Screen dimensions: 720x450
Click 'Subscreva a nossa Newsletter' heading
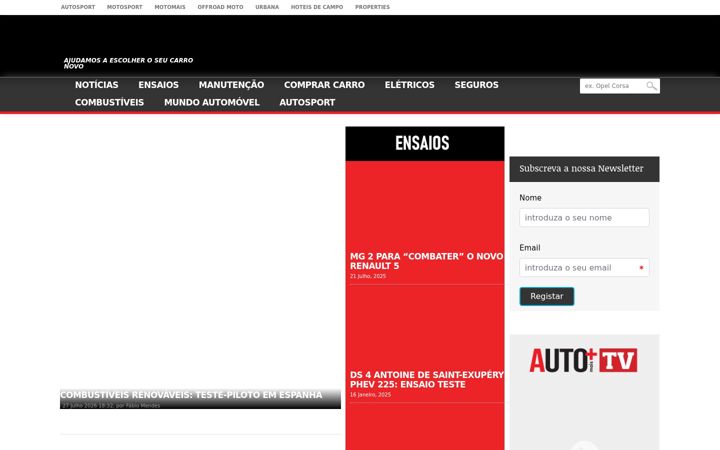click(581, 169)
